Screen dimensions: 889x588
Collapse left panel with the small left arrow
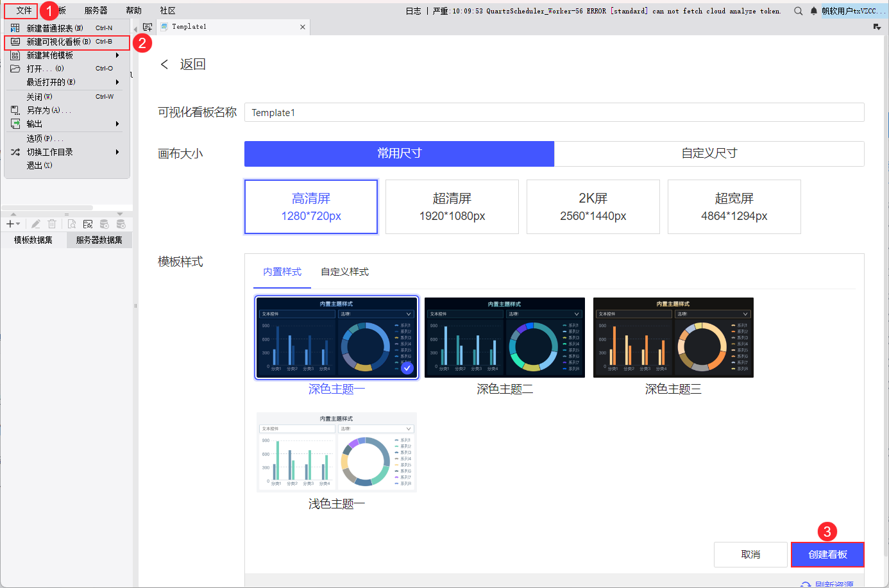coord(135,29)
